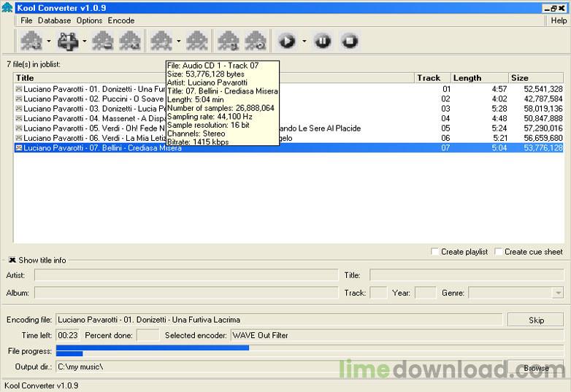The height and width of the screenshot is (392, 571).
Task: Open dropdown arrow next to first invader icon
Action: (49, 41)
